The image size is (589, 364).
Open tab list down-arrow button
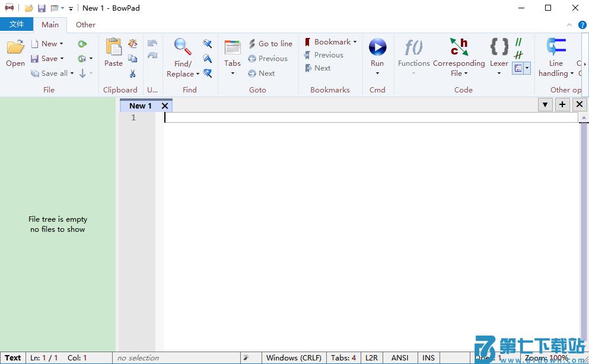click(x=545, y=105)
